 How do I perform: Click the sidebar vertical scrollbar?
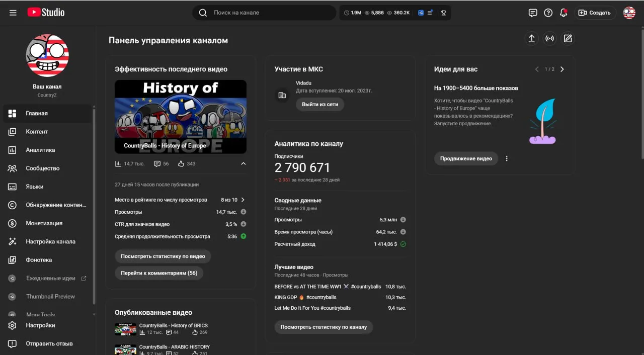[94, 206]
